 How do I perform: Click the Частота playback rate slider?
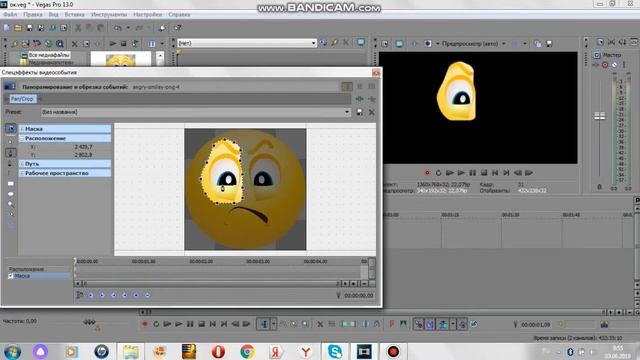coord(89,322)
